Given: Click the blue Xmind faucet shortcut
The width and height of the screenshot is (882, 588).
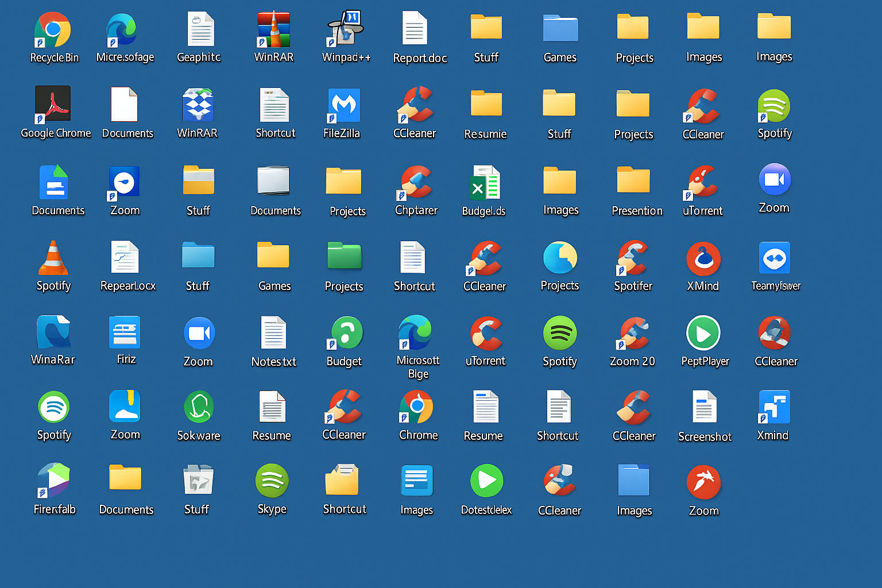Looking at the screenshot, I should coord(774,407).
